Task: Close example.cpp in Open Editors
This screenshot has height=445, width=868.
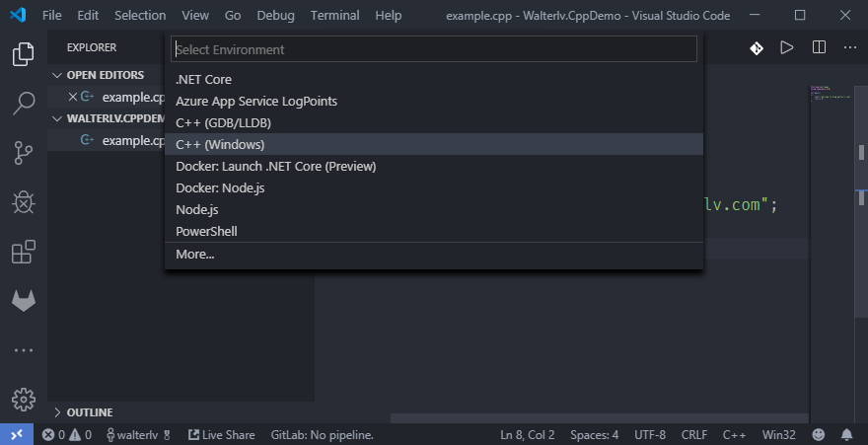Action: click(72, 97)
